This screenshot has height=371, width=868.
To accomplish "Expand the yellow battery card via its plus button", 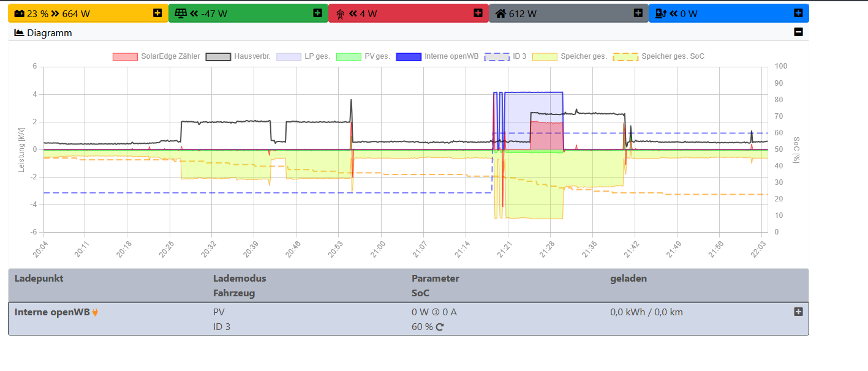I will click(158, 12).
